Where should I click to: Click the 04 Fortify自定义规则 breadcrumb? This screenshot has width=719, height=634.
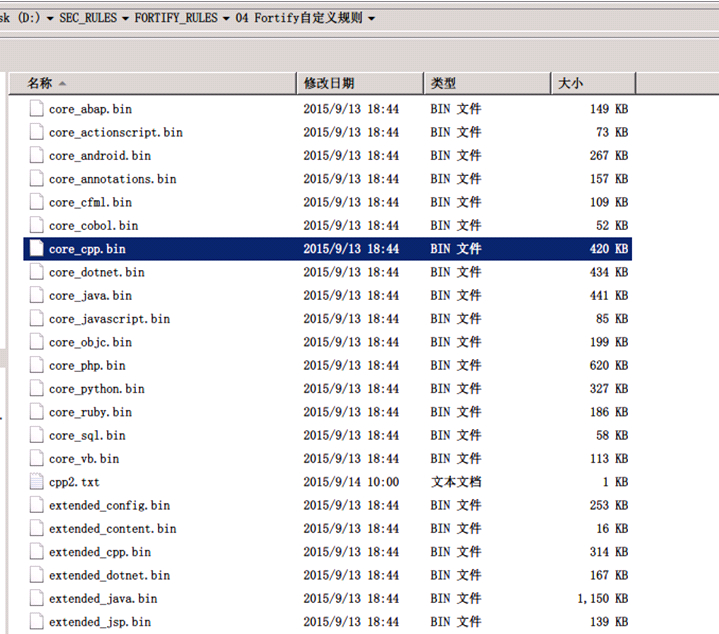coord(299,18)
